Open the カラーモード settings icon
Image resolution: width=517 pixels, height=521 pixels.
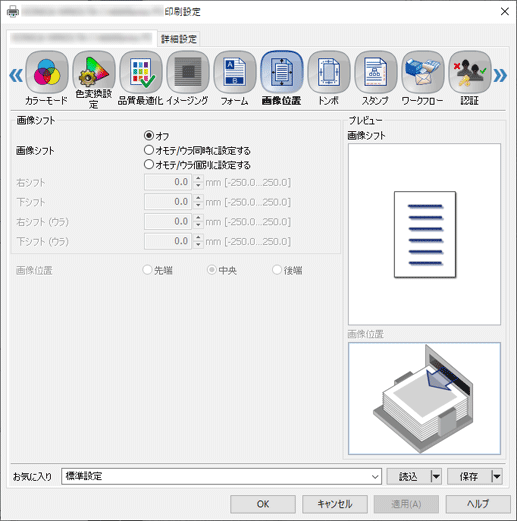(47, 72)
